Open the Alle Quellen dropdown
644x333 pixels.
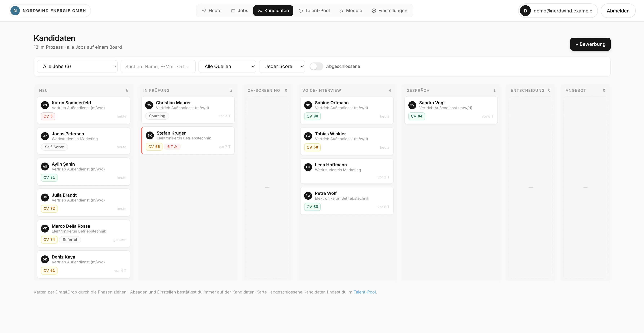click(227, 66)
